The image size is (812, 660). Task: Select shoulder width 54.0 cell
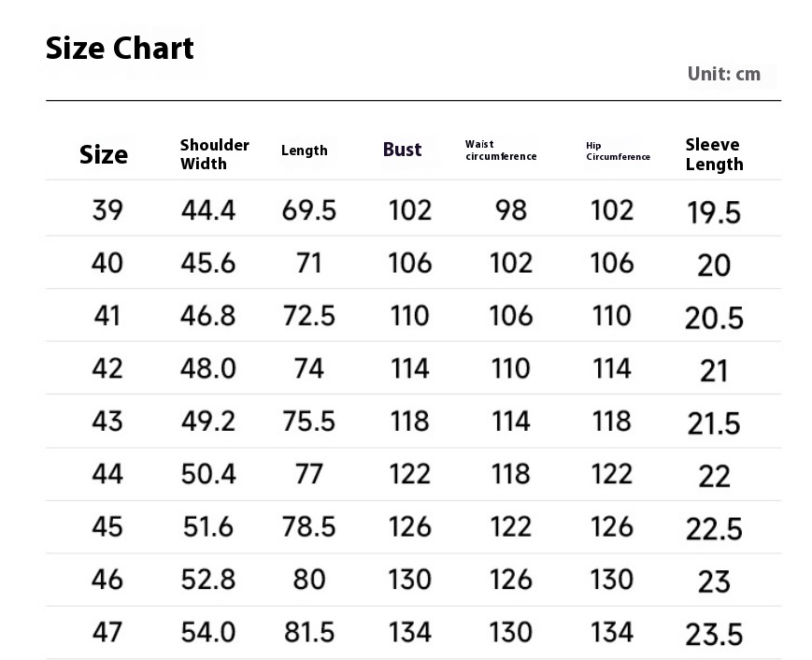pyautogui.click(x=208, y=633)
